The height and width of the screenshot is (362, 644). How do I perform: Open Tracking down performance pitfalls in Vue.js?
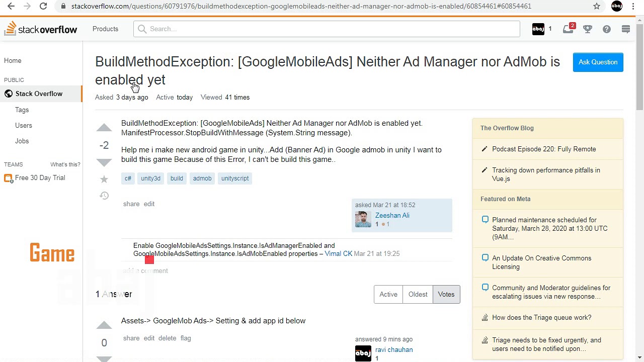coord(546,174)
